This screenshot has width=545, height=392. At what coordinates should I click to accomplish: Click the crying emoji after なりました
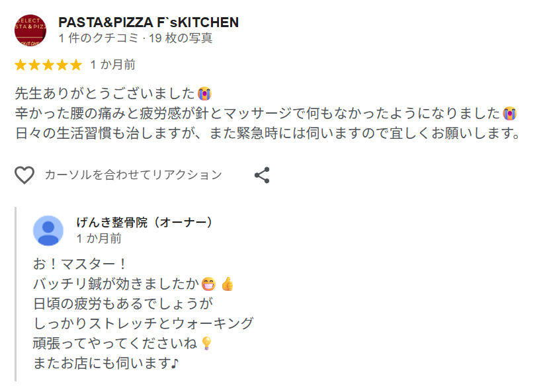tap(509, 113)
